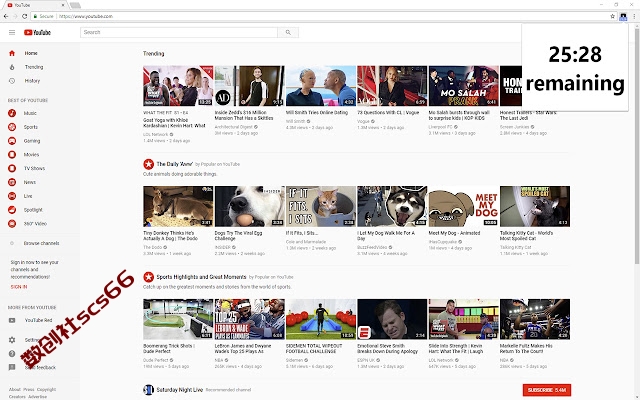Open YouTube Red in the sidebar
Screen dimensions: 640x400
point(38,320)
